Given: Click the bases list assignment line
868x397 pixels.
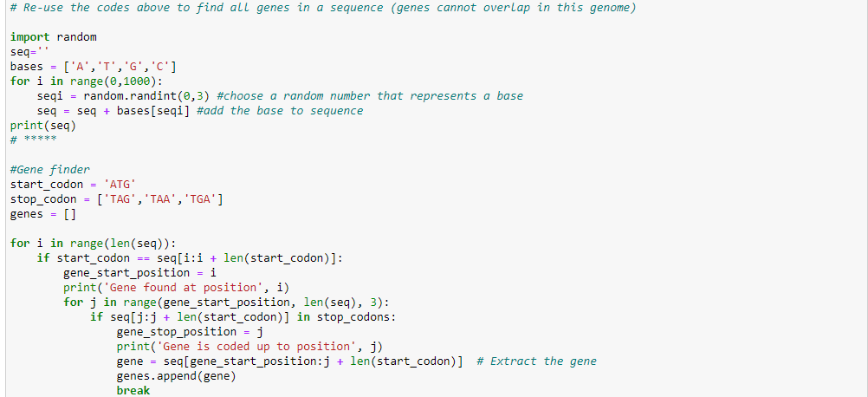Looking at the screenshot, I should pyautogui.click(x=95, y=67).
